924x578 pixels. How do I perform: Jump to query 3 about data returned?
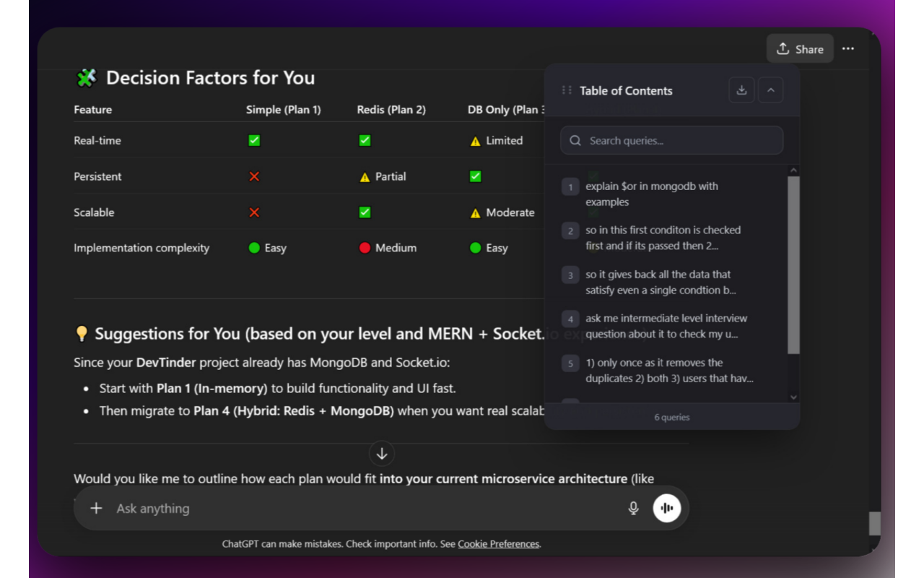pos(658,282)
